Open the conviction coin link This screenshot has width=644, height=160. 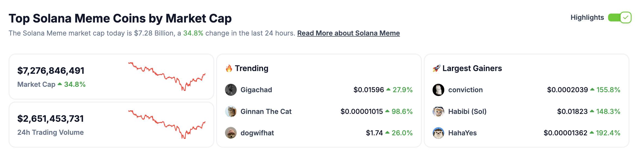pos(465,90)
